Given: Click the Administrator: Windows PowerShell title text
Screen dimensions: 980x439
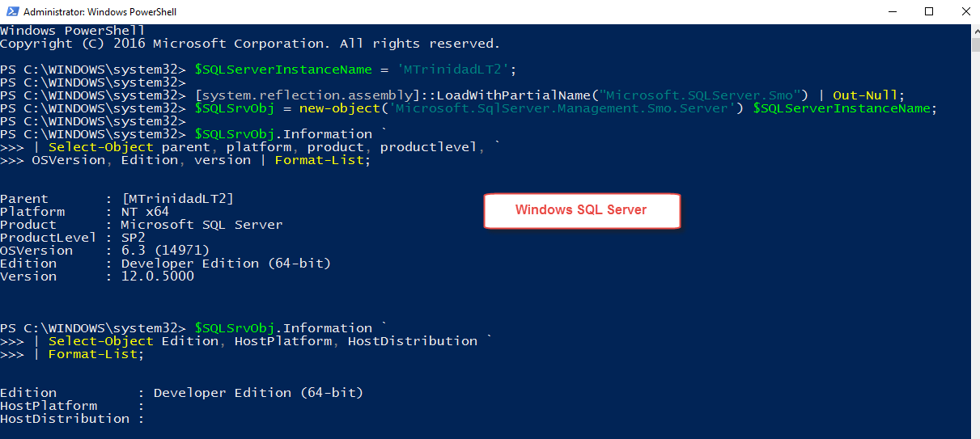Looking at the screenshot, I should [100, 12].
